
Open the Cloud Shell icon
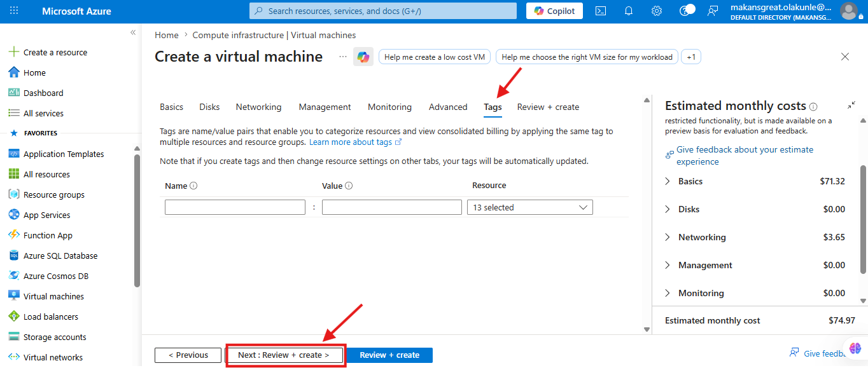[600, 11]
